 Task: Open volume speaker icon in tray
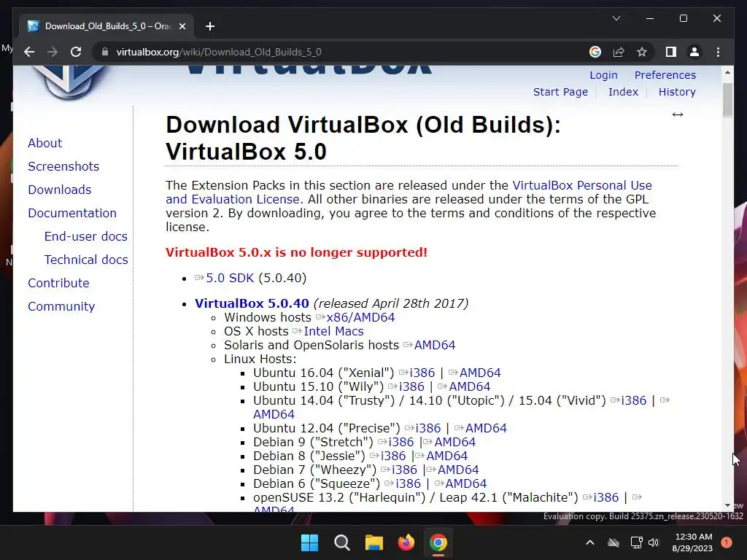[654, 542]
